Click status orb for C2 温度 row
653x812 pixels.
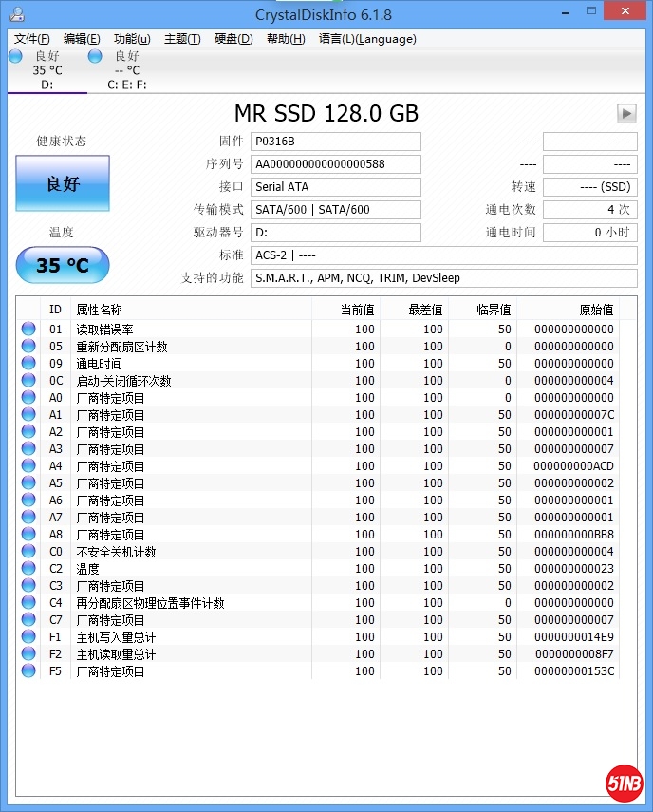point(28,569)
